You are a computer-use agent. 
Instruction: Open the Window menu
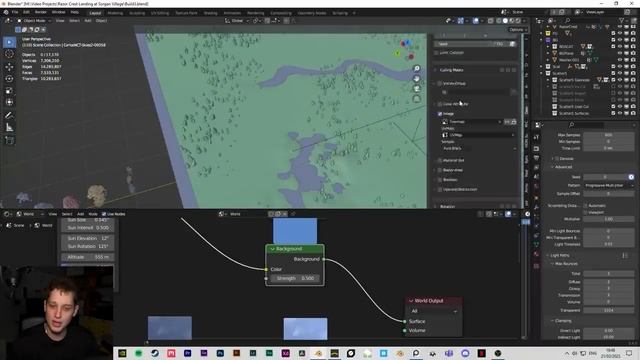tap(58, 13)
